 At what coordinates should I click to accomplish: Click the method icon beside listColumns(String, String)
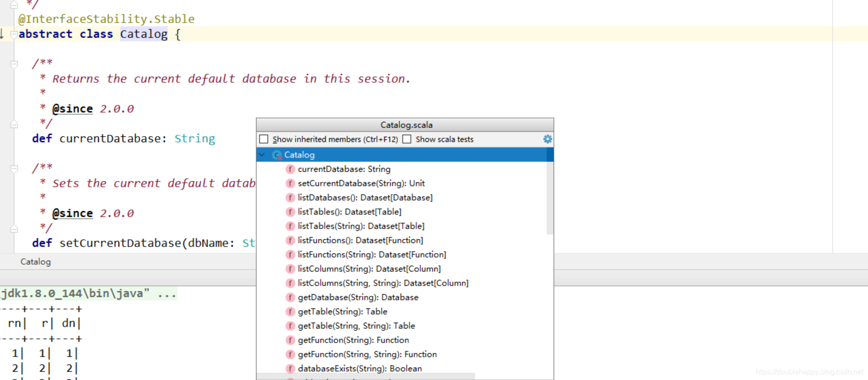click(290, 283)
